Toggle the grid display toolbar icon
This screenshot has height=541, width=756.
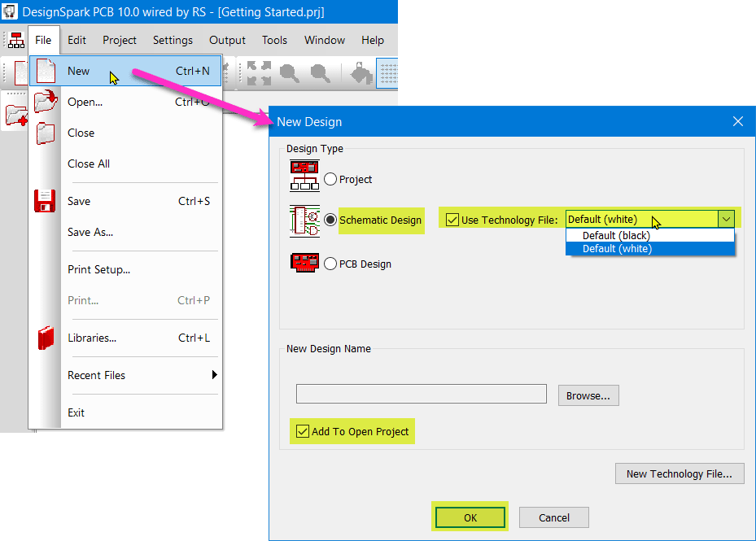click(x=387, y=73)
